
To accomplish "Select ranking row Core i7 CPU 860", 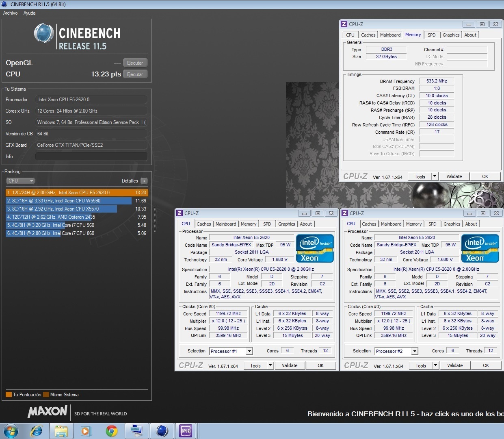I will 77,233.
